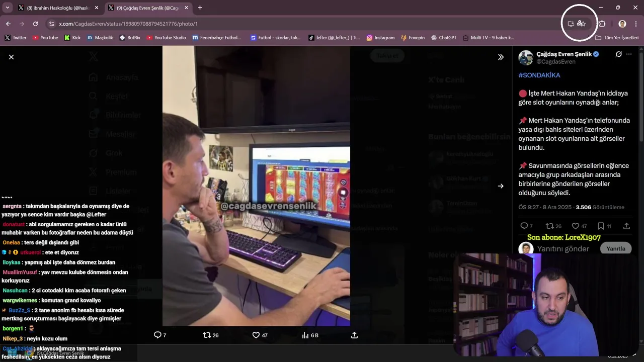Click the reply icon below the photo
The image size is (644, 362).
(x=157, y=335)
